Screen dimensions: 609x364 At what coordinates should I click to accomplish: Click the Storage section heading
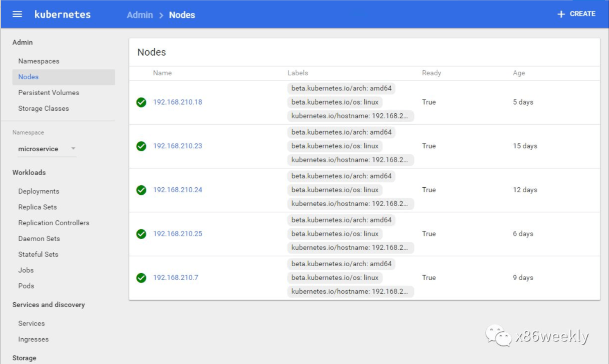click(x=24, y=358)
